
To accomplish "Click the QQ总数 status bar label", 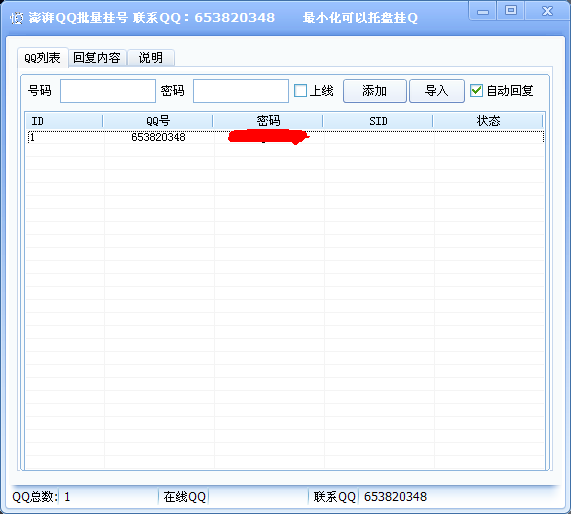I will coord(35,497).
